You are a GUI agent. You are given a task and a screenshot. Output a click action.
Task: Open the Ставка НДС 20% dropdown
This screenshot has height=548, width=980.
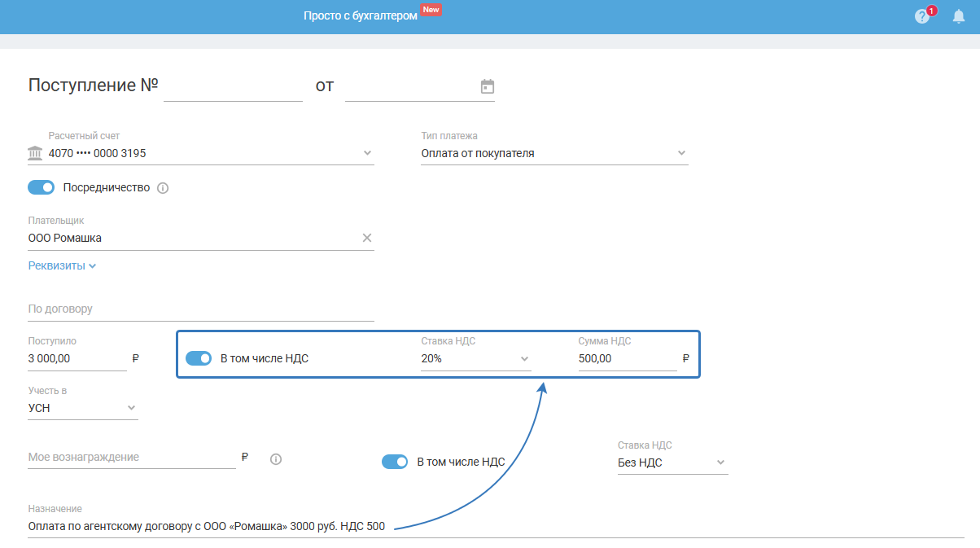476,358
